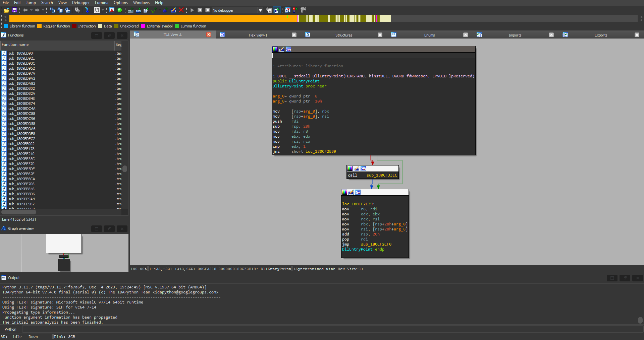This screenshot has height=340, width=644.
Task: Click the Python console button
Action: [x=10, y=329]
